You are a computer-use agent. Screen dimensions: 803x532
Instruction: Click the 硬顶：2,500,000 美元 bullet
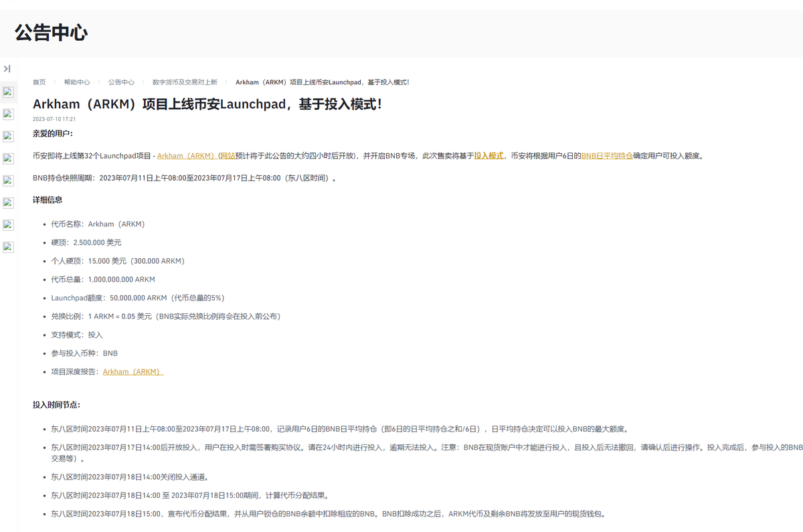(x=86, y=243)
